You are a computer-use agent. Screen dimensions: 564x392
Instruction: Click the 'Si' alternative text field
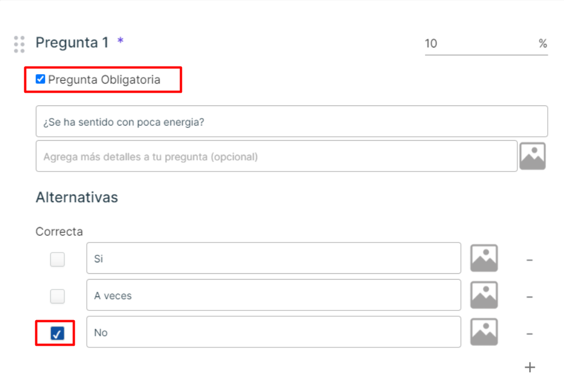(x=274, y=258)
